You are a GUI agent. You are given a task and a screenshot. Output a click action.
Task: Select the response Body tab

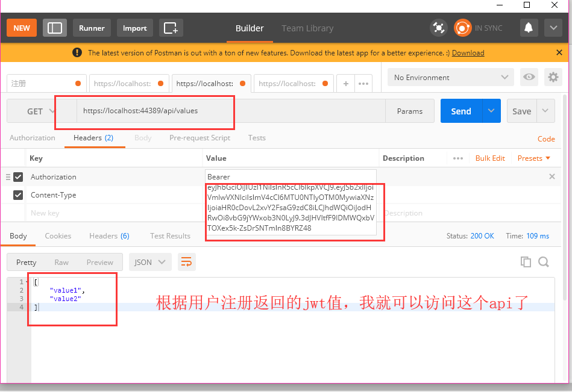point(18,235)
